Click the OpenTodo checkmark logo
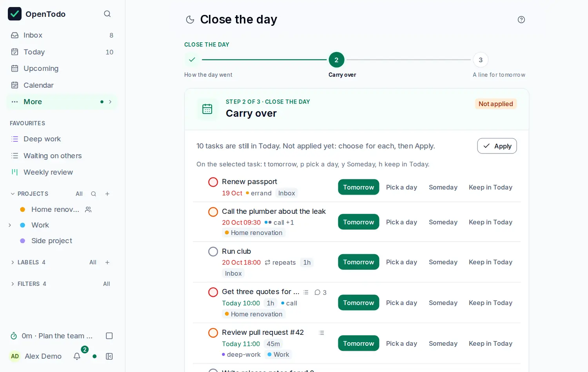 tap(15, 14)
